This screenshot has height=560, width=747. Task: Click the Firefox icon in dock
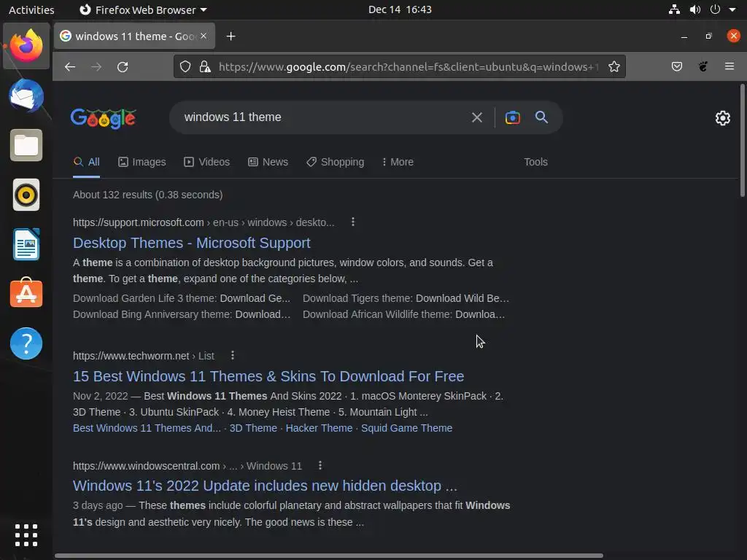26,46
